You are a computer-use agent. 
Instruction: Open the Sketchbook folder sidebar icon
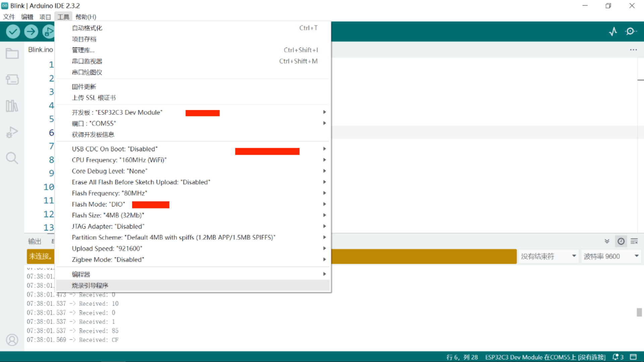tap(12, 53)
